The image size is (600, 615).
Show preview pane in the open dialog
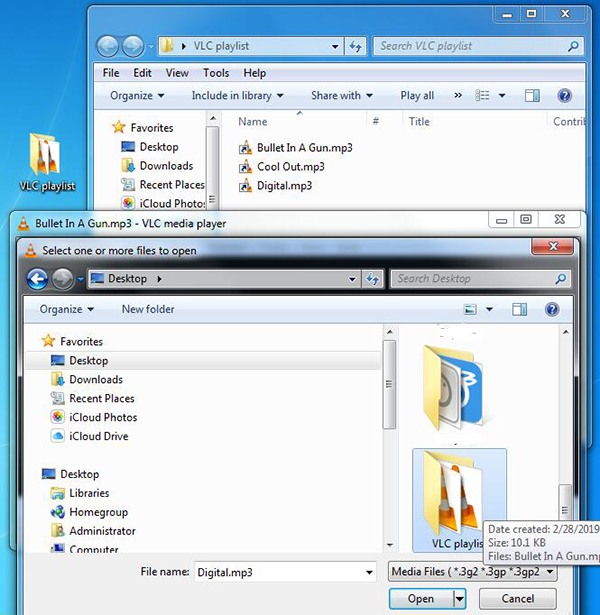(x=520, y=309)
